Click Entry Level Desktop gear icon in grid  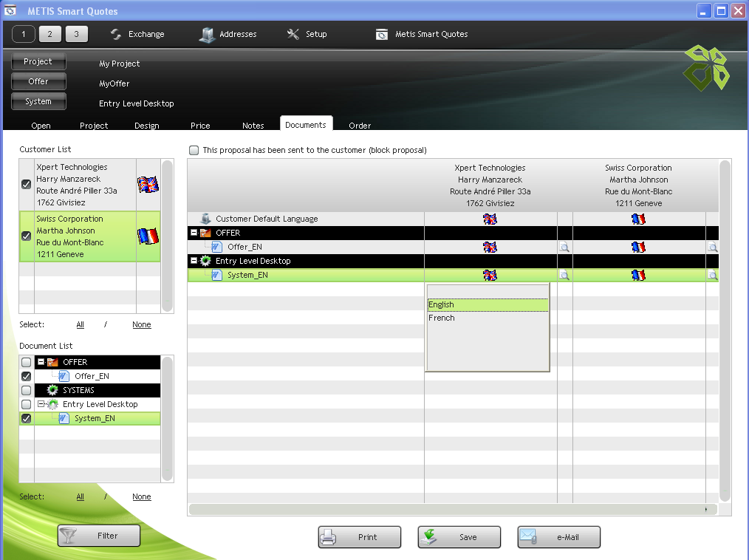pos(205,261)
